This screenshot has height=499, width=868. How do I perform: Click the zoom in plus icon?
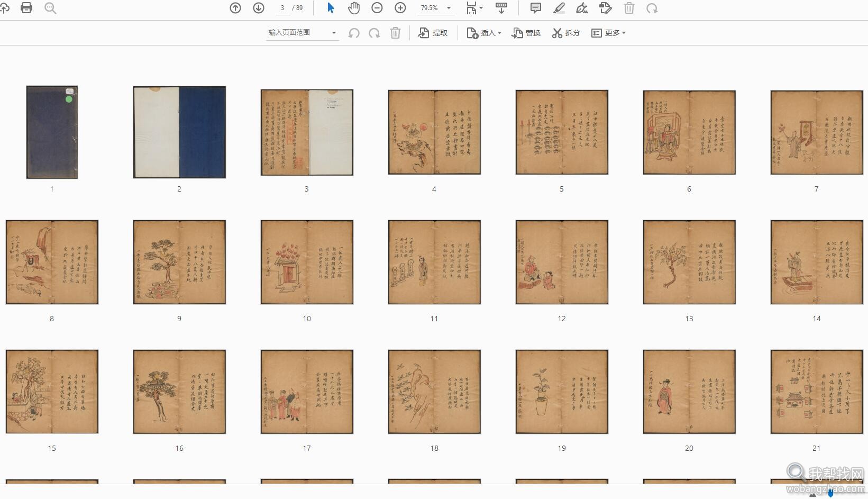[400, 8]
